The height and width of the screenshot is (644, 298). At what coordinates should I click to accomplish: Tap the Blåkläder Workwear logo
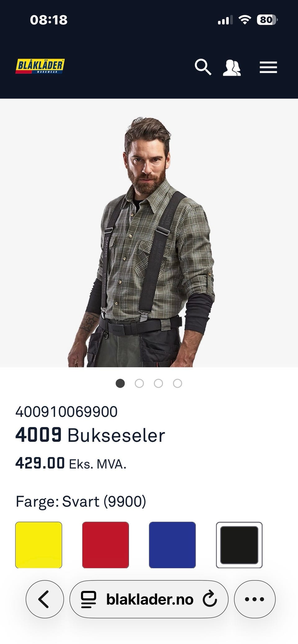[x=40, y=66]
